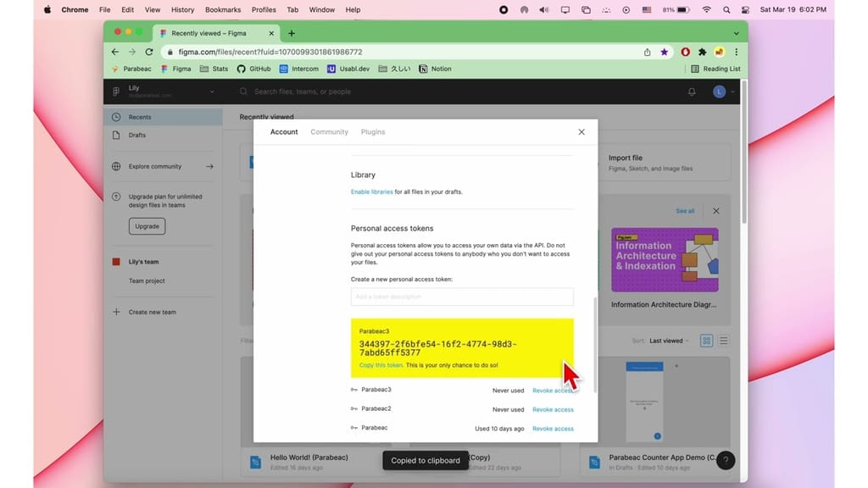This screenshot has width=868, height=488.
Task: Switch to the Plugins tab
Action: point(372,131)
